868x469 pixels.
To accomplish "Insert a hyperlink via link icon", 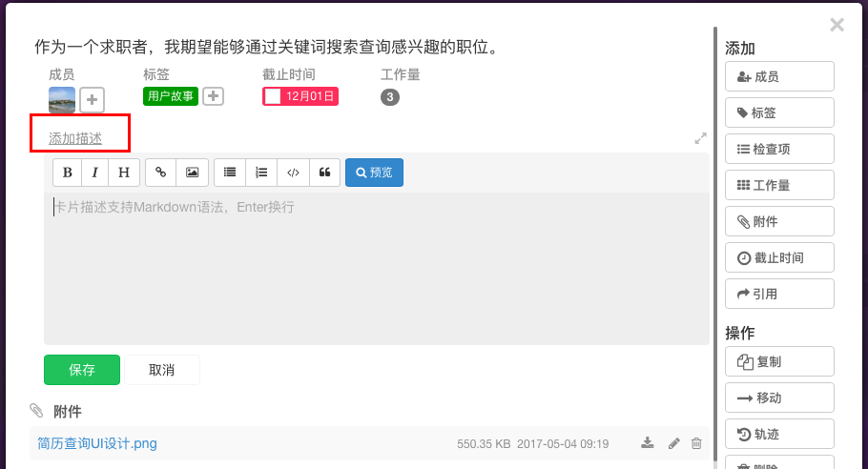I will point(160,173).
